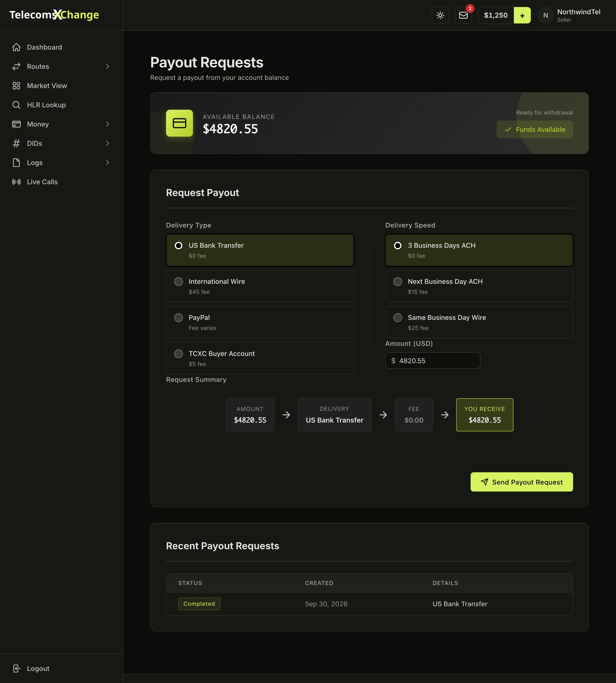This screenshot has height=683, width=616.
Task: Click the Completed status badge
Action: (x=199, y=604)
